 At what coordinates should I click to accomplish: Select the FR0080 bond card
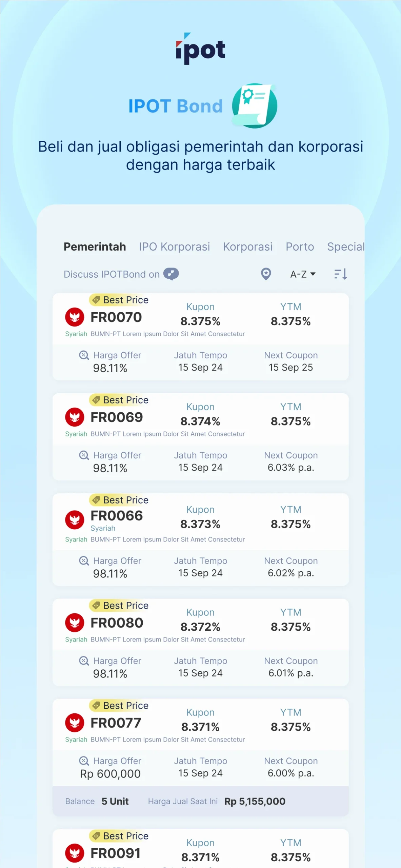pos(201,641)
